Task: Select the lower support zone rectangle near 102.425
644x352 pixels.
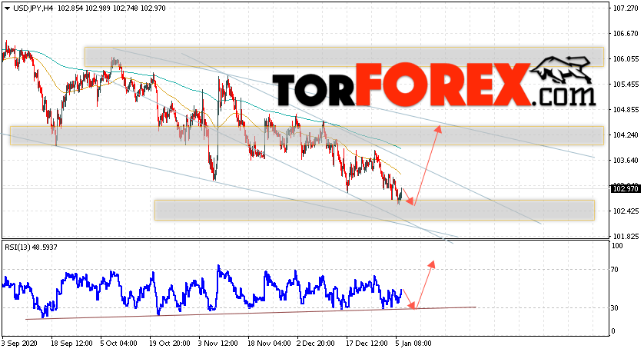Action: [x=374, y=211]
